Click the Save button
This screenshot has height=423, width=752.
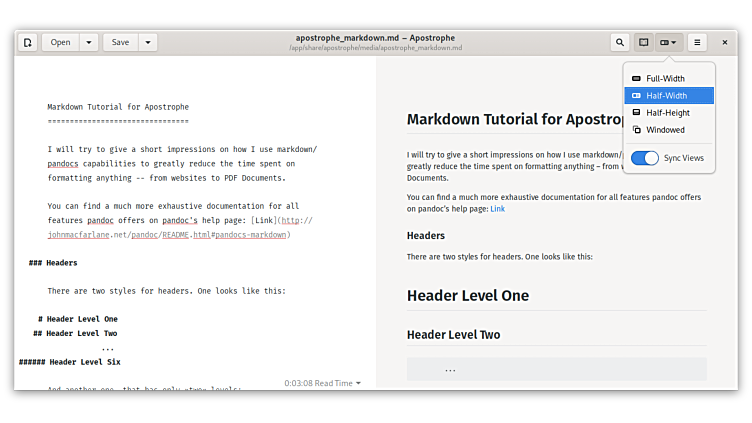click(x=120, y=42)
